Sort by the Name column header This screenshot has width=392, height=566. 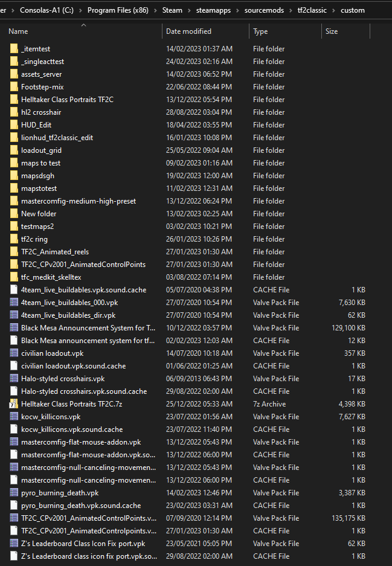tap(18, 31)
